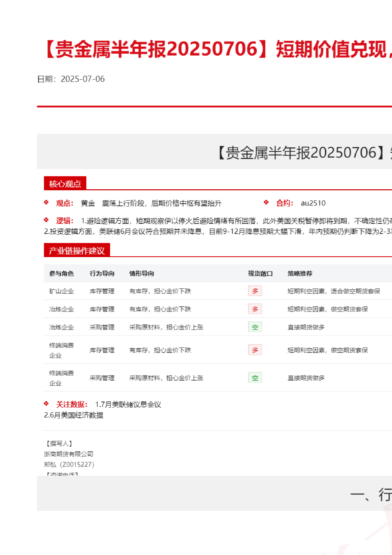Click the red bullet icon before 观点
This screenshot has height=555, width=392.
(46, 202)
